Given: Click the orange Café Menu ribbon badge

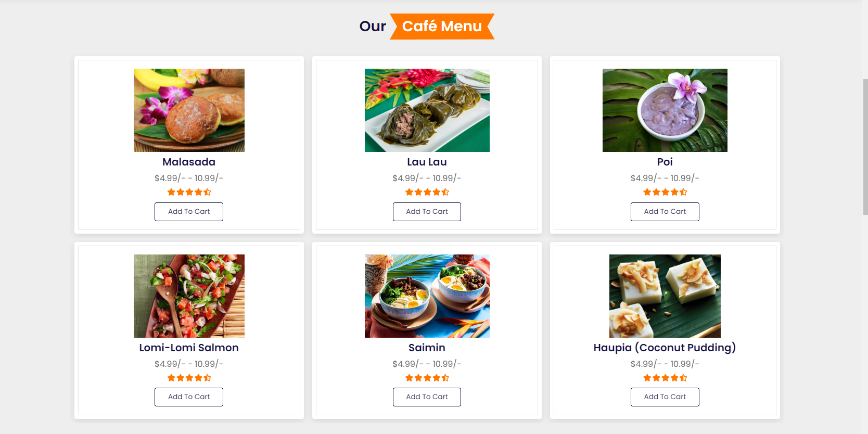Looking at the screenshot, I should tap(442, 26).
